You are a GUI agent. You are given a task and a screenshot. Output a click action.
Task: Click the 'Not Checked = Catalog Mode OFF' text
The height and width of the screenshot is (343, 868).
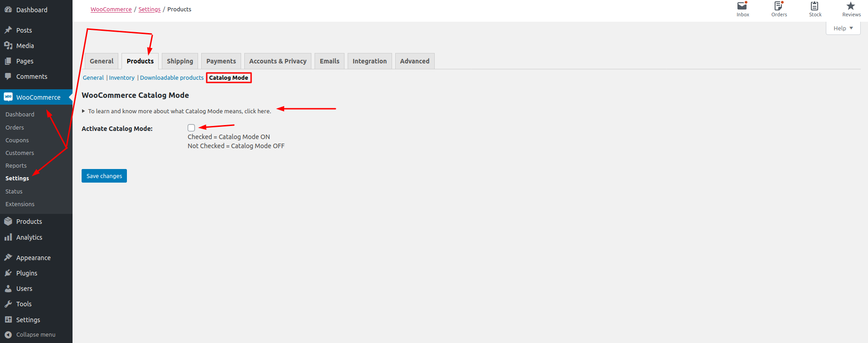click(236, 146)
